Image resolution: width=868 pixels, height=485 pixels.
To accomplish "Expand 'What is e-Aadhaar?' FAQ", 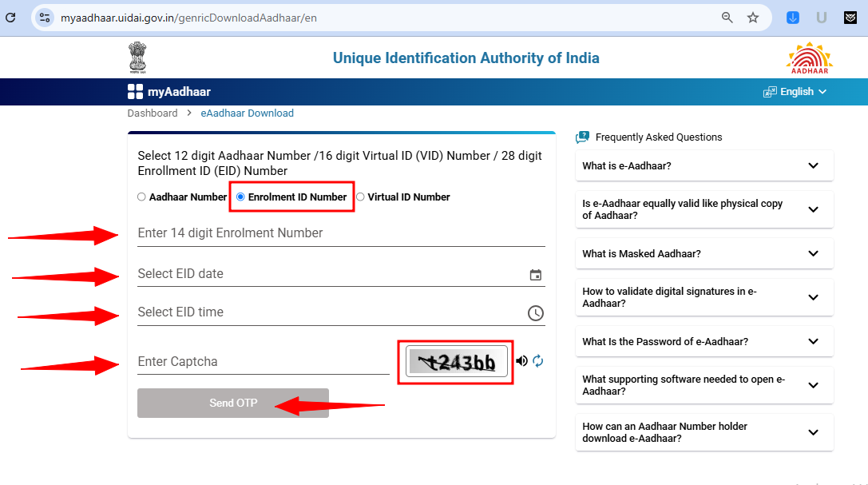I will click(704, 165).
